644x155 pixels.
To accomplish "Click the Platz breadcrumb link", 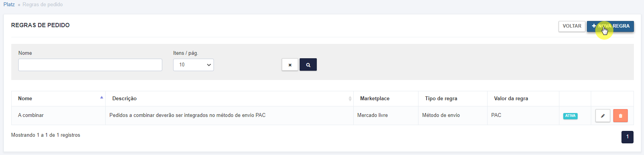I will (x=9, y=5).
